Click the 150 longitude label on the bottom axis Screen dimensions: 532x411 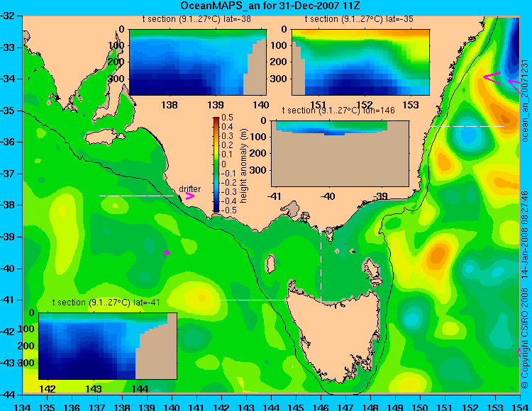coord(421,407)
